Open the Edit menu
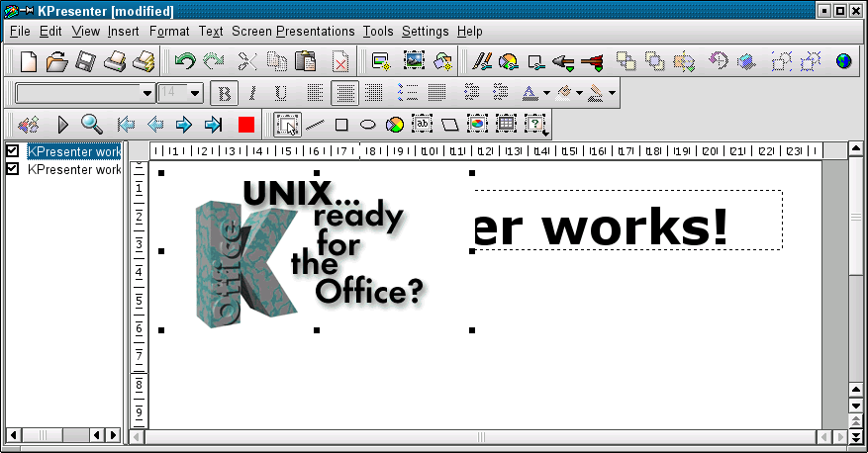 [x=50, y=32]
